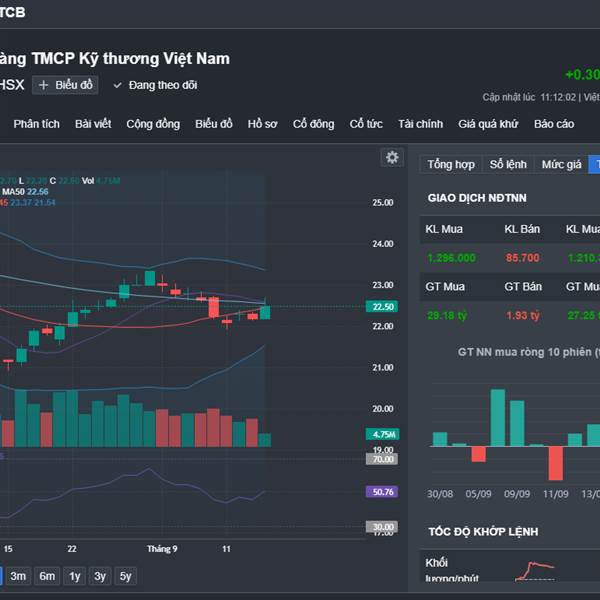Open the Báo cáo tab
The height and width of the screenshot is (600, 600).
pos(554,124)
